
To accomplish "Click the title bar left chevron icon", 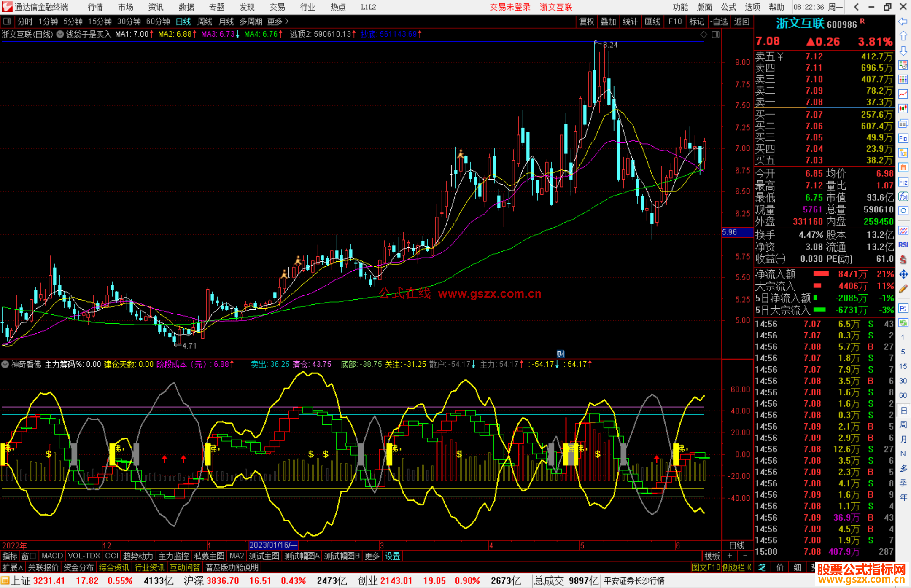I will pyautogui.click(x=856, y=7).
